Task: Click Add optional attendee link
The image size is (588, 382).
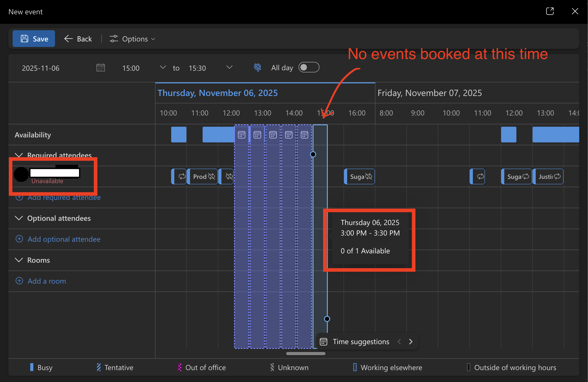Action: coord(64,239)
